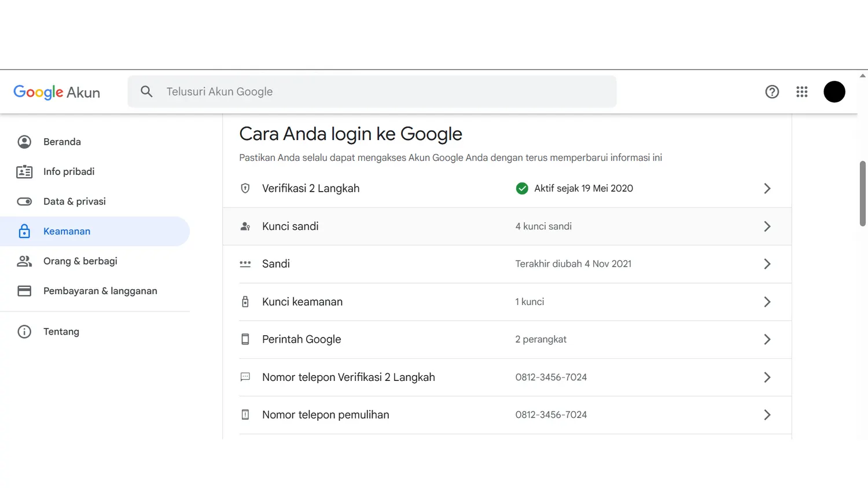
Task: Expand the Verifikasi 2 Langkah chevron
Action: pyautogui.click(x=767, y=188)
